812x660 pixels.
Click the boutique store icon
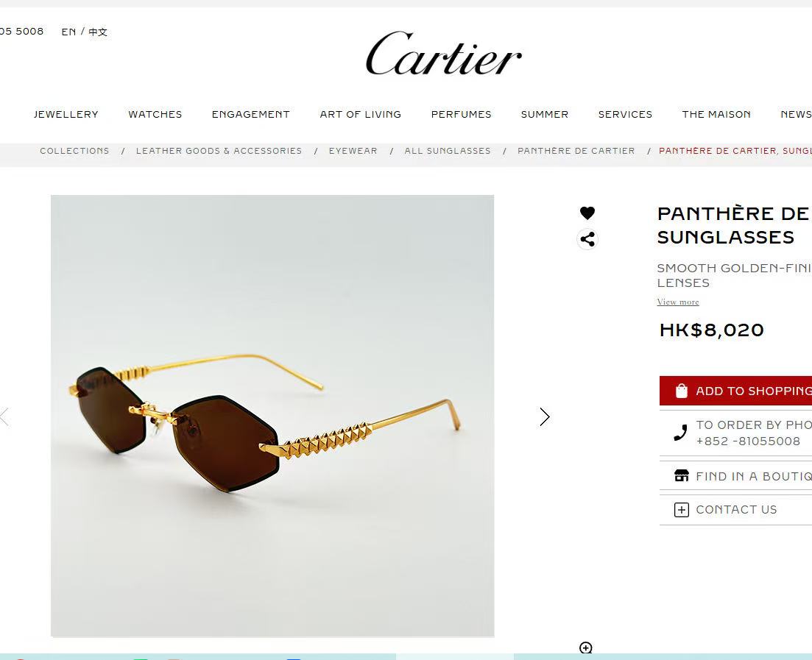(682, 475)
